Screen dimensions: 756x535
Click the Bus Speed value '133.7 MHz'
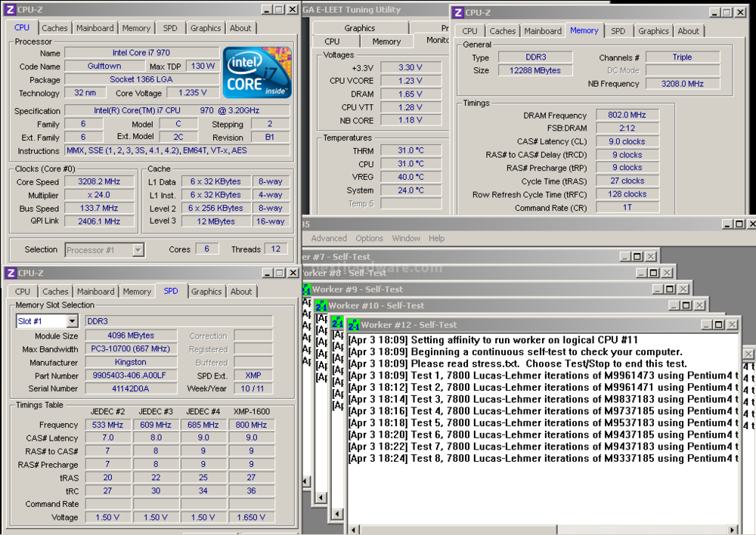pyautogui.click(x=99, y=209)
